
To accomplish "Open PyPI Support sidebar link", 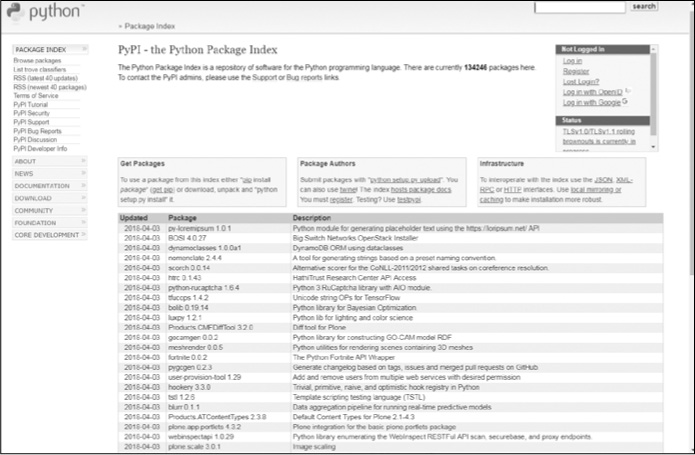I will [31, 122].
